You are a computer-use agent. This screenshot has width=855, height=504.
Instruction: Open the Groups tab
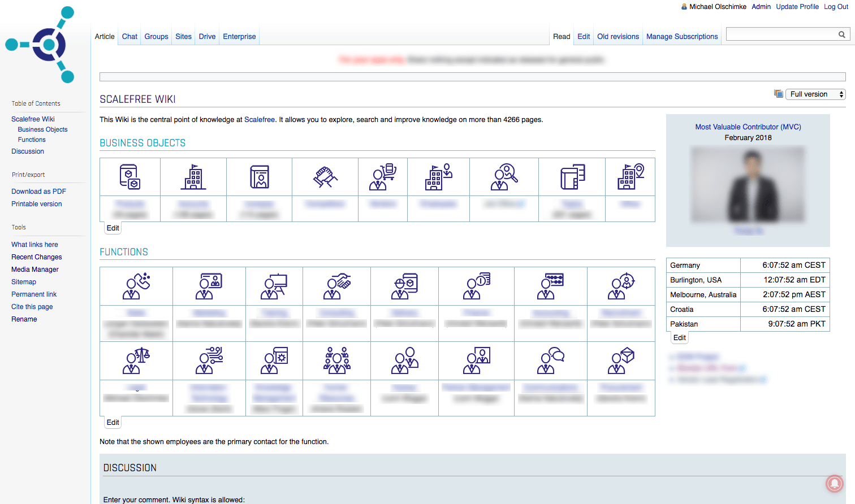(156, 36)
